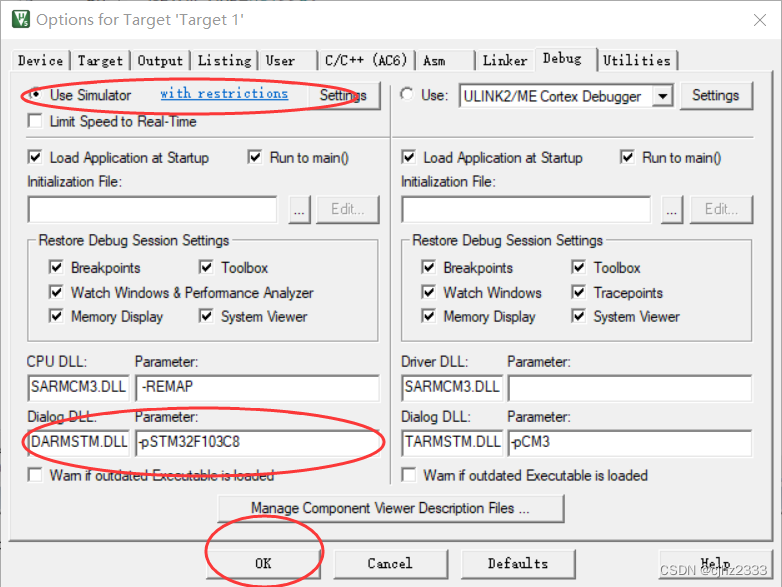Toggle debugger System Viewer checkbox
The width and height of the screenshot is (782, 587).
[579, 316]
